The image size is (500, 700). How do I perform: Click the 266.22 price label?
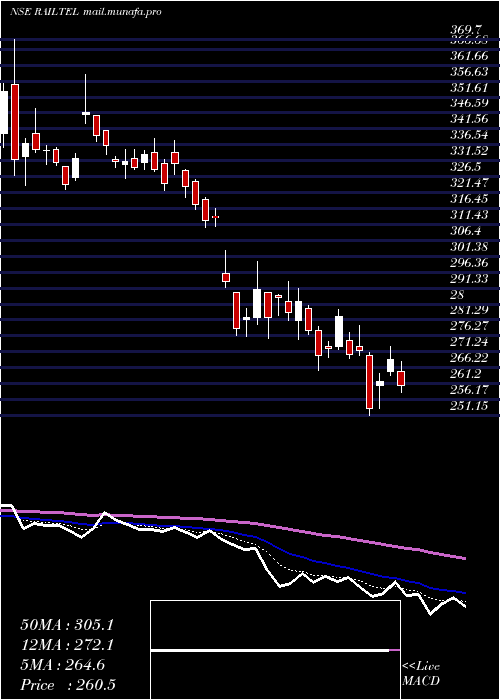tap(470, 358)
